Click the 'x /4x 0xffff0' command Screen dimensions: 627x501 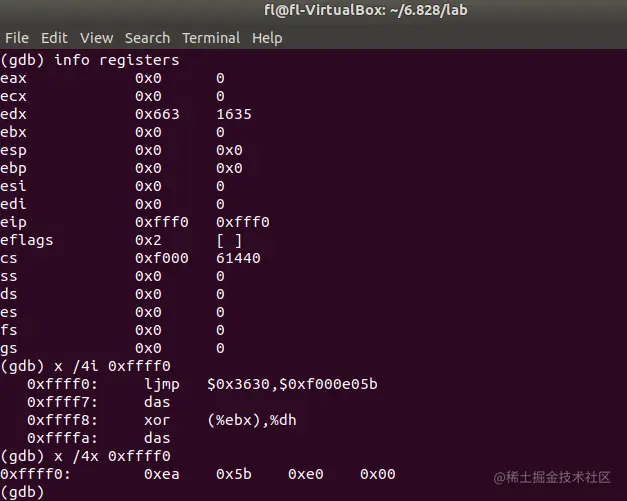(x=112, y=456)
